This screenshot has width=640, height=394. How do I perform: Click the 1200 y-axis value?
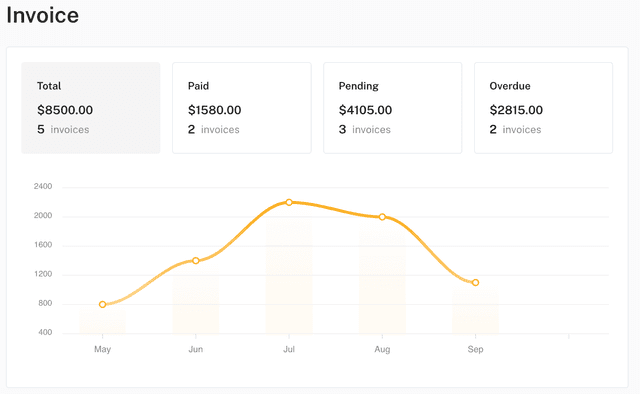click(x=43, y=274)
